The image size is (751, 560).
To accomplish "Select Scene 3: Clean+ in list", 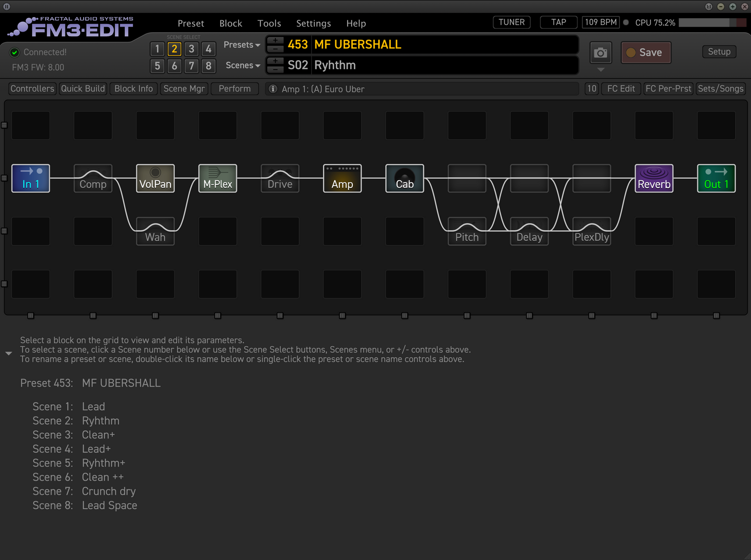I will pyautogui.click(x=74, y=435).
